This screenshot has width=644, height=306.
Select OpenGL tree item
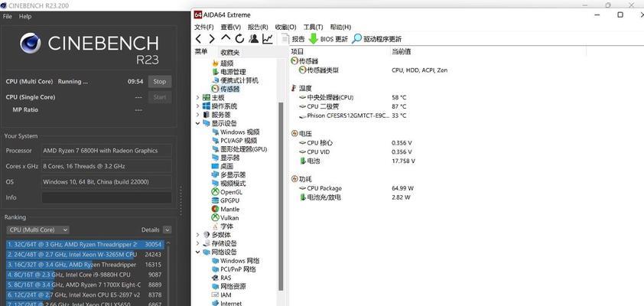coord(227,192)
